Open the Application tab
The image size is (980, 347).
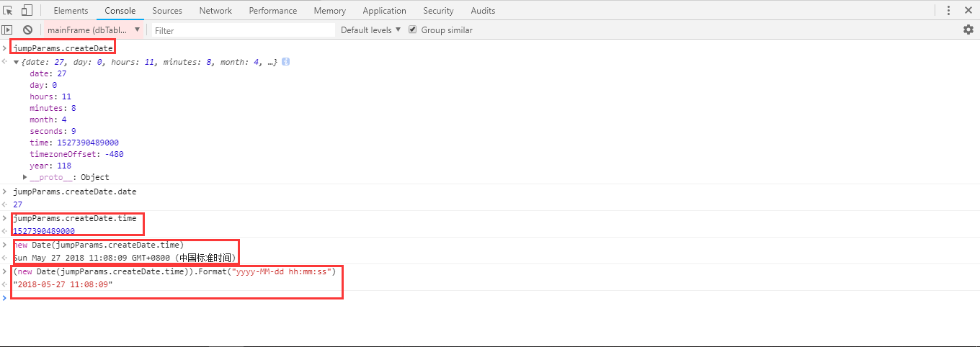[x=384, y=11]
